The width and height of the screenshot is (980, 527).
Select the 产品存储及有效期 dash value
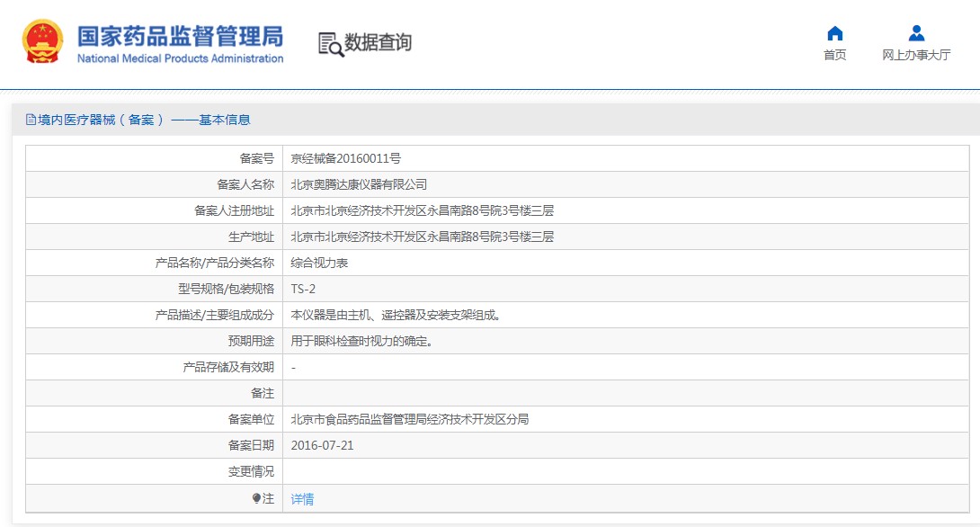(293, 368)
